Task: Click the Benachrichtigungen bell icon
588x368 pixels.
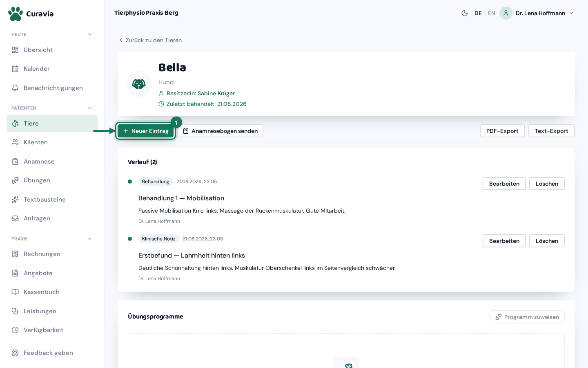Action: click(15, 88)
